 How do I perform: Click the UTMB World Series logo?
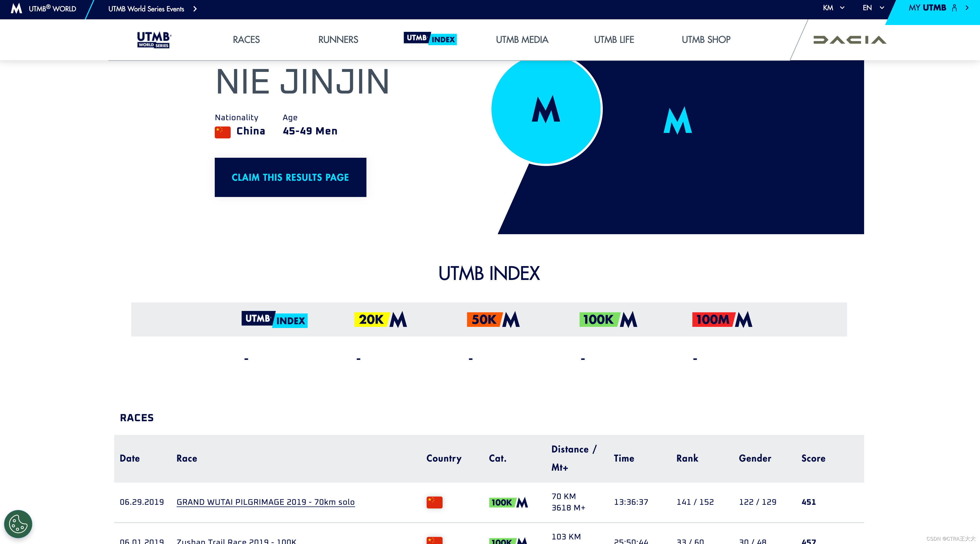pos(154,40)
